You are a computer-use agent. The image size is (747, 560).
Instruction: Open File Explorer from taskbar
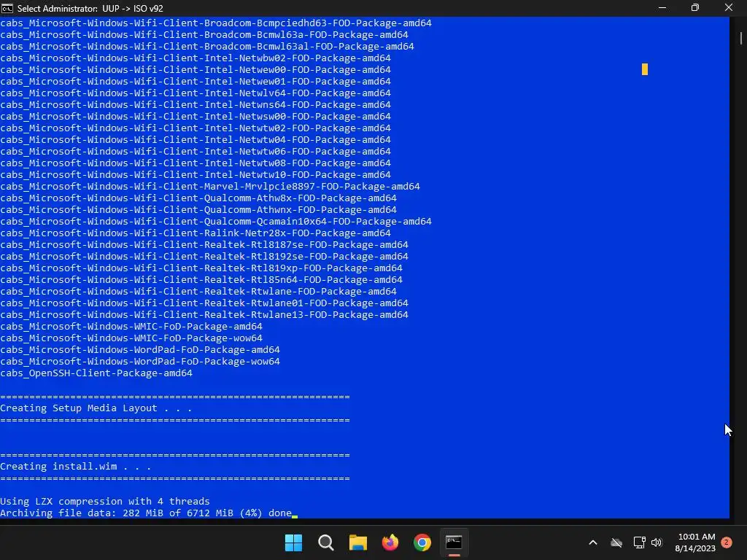pos(357,542)
